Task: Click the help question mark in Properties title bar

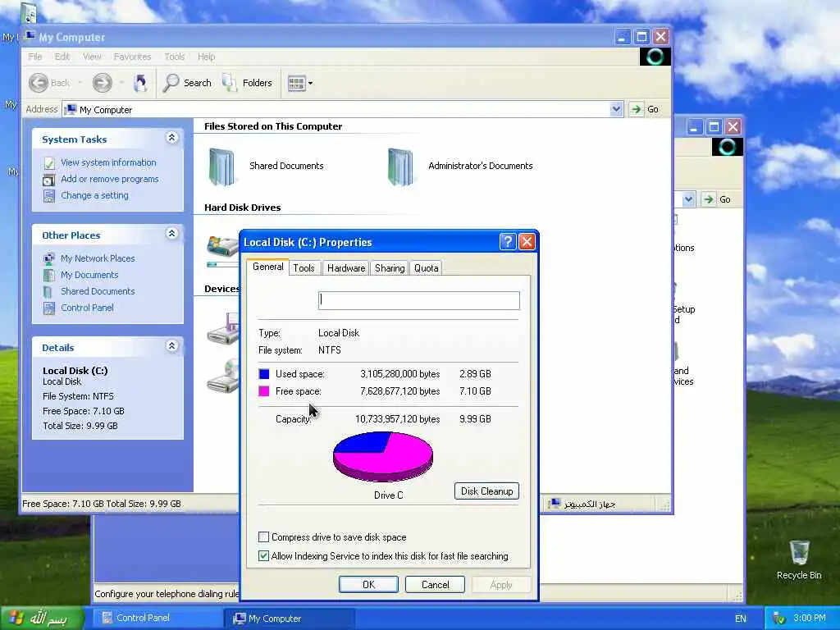Action: 508,242
